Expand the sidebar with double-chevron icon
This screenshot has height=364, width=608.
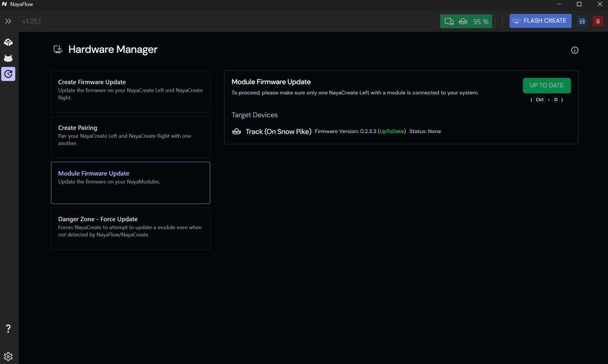click(x=8, y=21)
